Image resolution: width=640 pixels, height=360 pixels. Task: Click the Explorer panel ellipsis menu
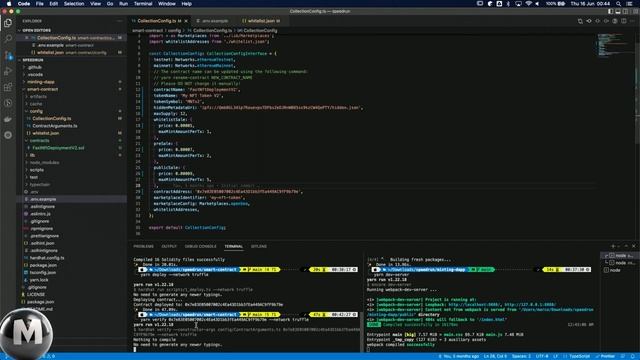(x=119, y=21)
